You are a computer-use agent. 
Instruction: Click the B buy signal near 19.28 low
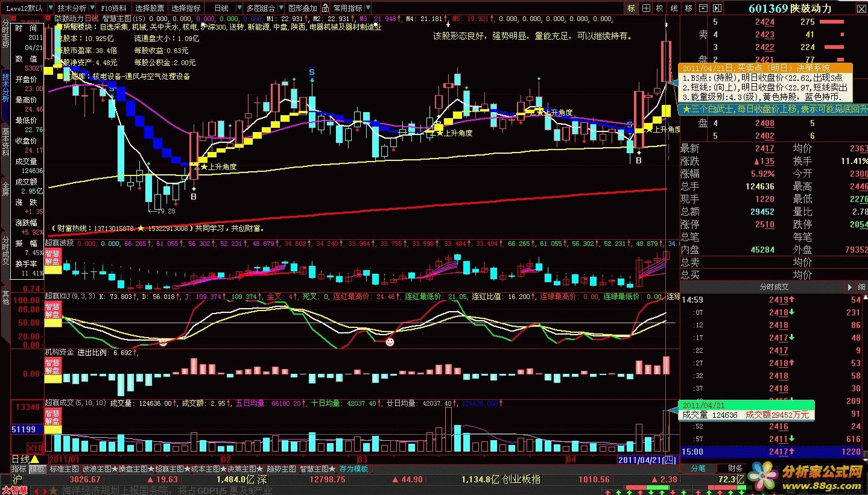click(x=194, y=196)
